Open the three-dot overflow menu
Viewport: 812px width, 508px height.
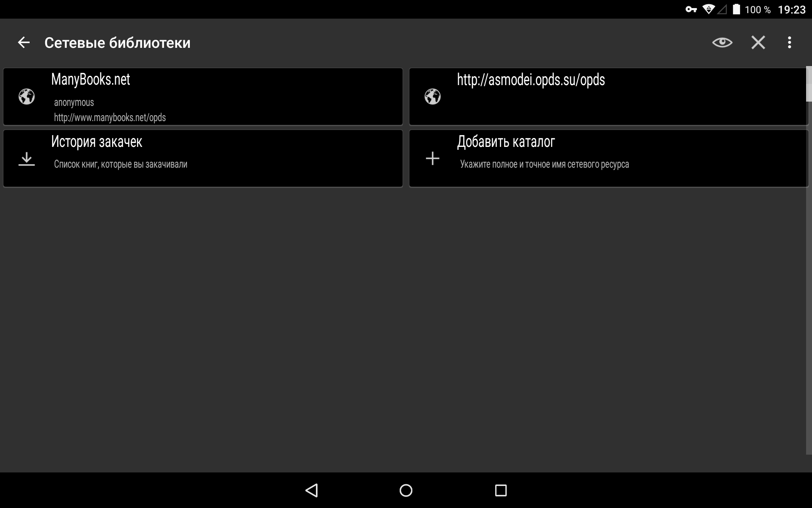(x=789, y=42)
